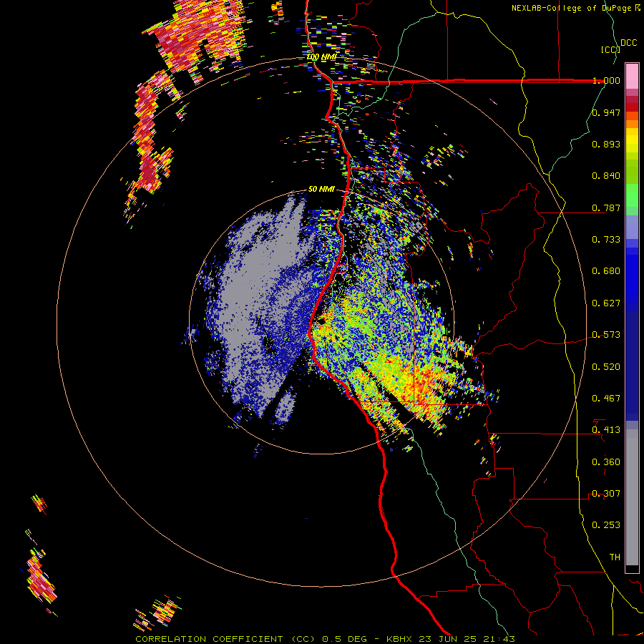Click the 100 NMI range ring label

pyautogui.click(x=321, y=57)
